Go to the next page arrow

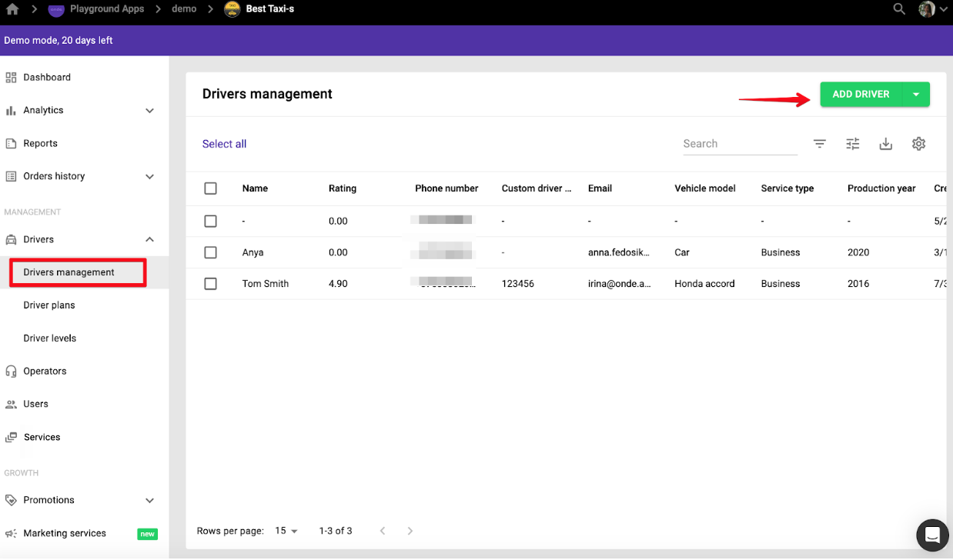pos(410,531)
